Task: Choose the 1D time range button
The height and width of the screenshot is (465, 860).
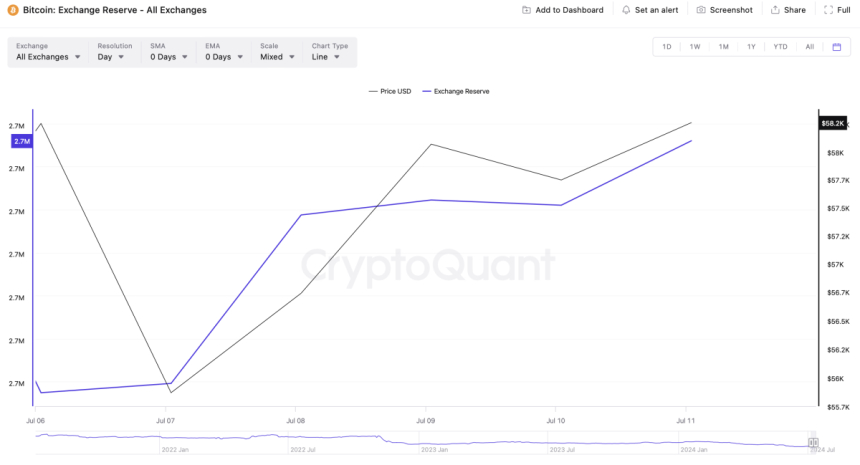Action: click(x=667, y=47)
